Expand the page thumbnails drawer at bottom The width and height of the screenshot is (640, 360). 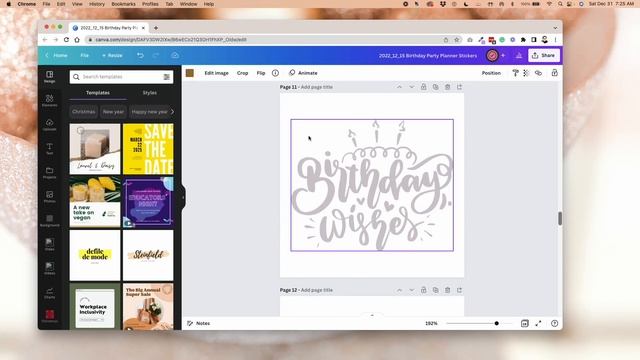[372, 315]
